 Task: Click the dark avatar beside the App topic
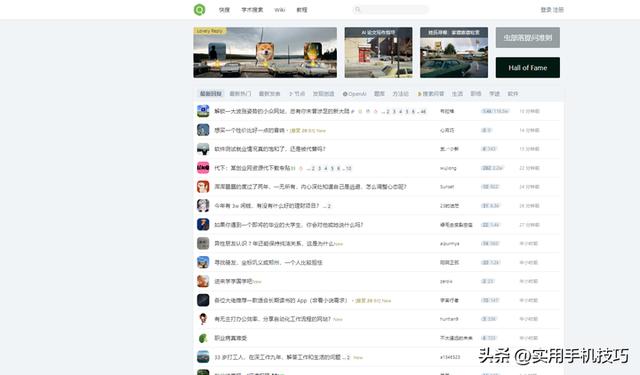(203, 300)
